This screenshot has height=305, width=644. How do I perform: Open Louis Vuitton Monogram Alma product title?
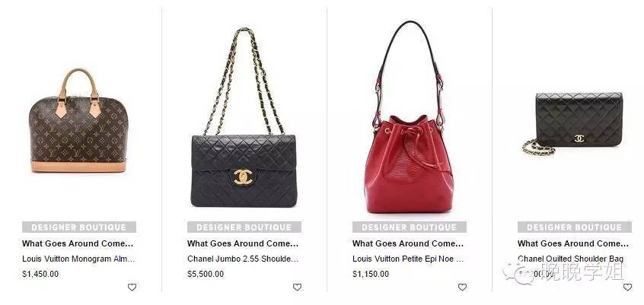78,259
